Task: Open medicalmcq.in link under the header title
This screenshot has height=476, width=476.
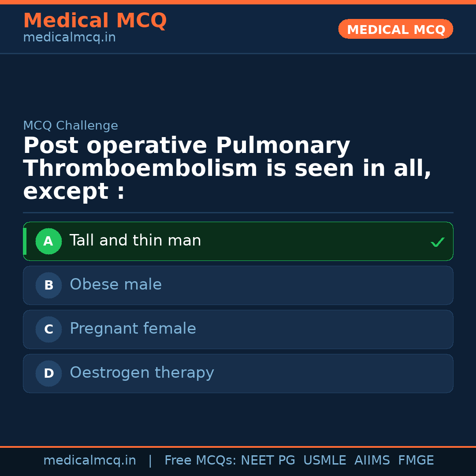Action: tap(69, 37)
